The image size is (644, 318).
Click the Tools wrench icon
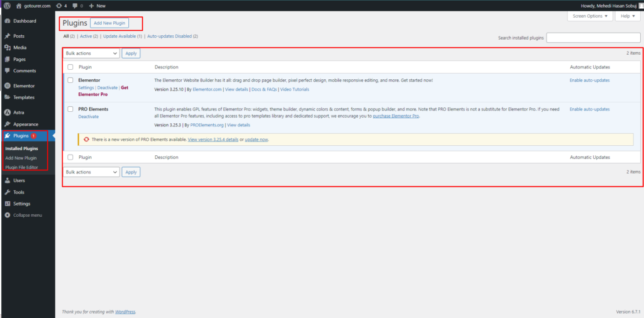click(x=8, y=192)
